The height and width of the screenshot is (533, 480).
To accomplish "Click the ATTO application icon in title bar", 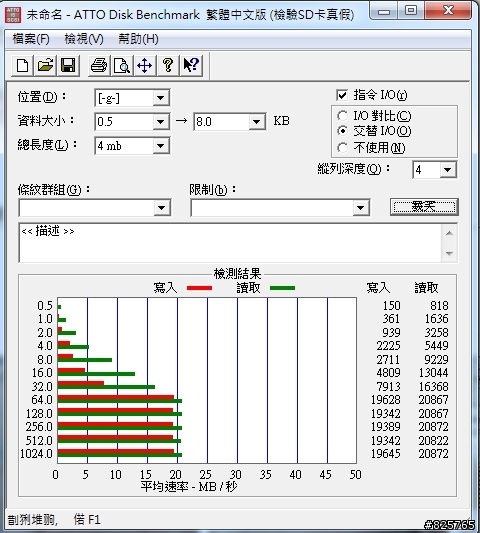I will 13,15.
